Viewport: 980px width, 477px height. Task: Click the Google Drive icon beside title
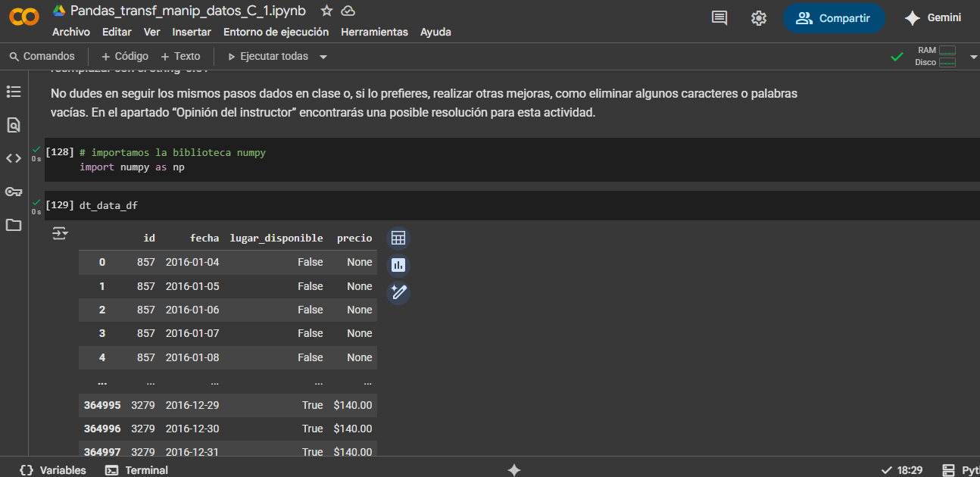(59, 11)
